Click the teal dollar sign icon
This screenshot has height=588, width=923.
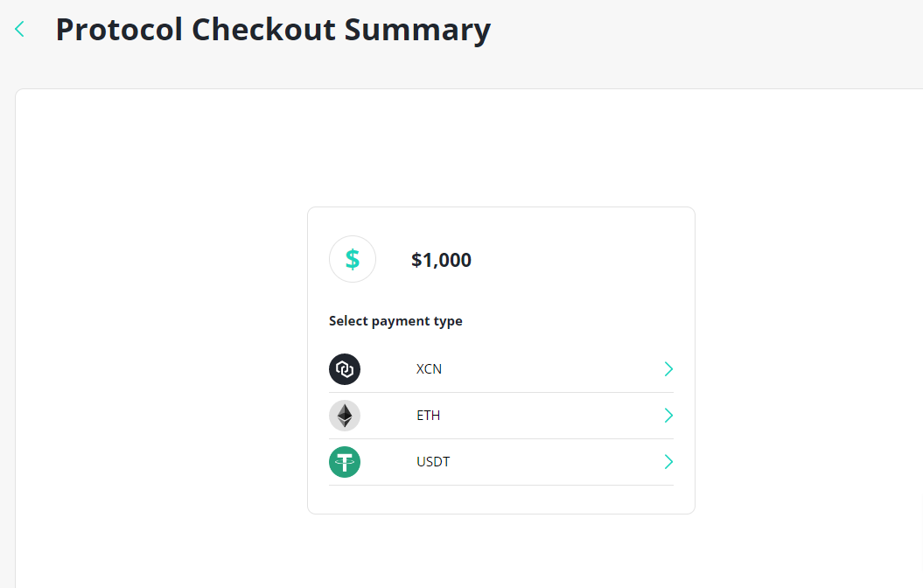point(353,259)
